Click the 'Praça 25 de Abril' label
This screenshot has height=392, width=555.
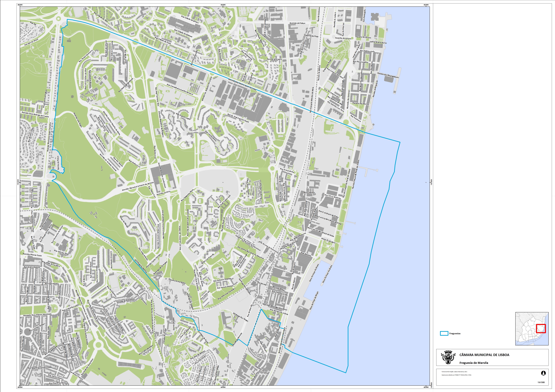point(328,240)
